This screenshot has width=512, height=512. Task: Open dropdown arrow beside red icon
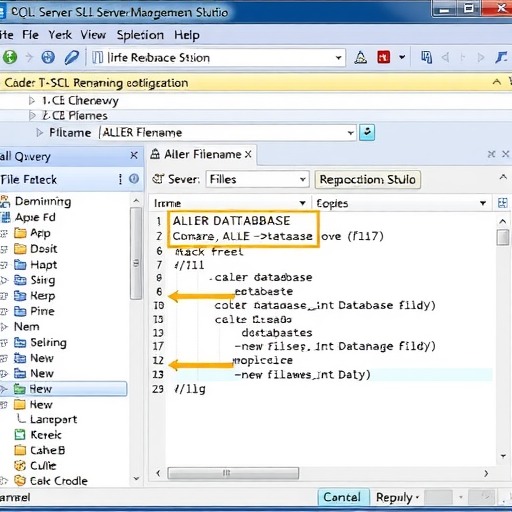pyautogui.click(x=402, y=57)
